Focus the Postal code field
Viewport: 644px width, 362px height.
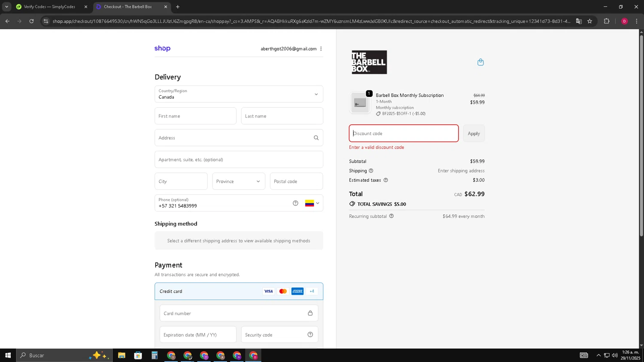(x=296, y=181)
